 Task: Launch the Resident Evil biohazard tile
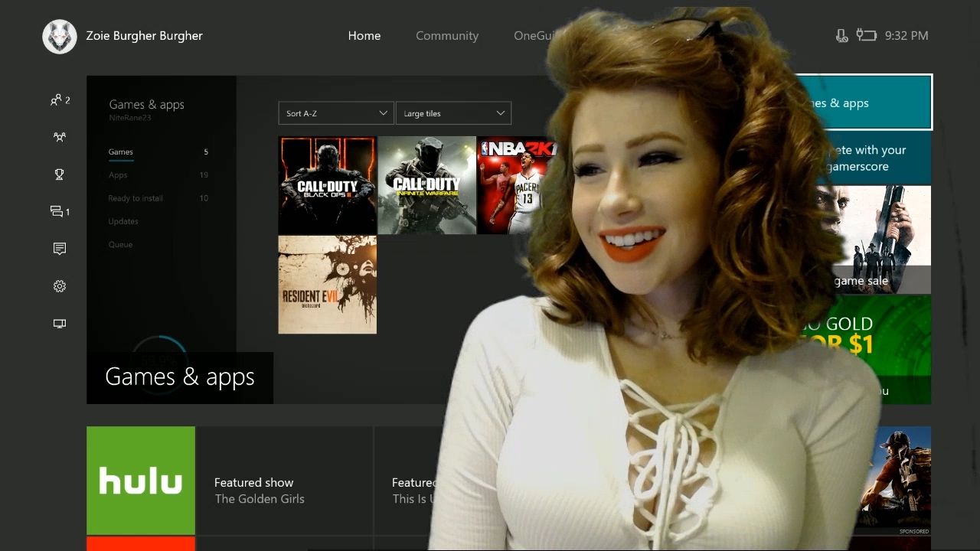(x=327, y=285)
